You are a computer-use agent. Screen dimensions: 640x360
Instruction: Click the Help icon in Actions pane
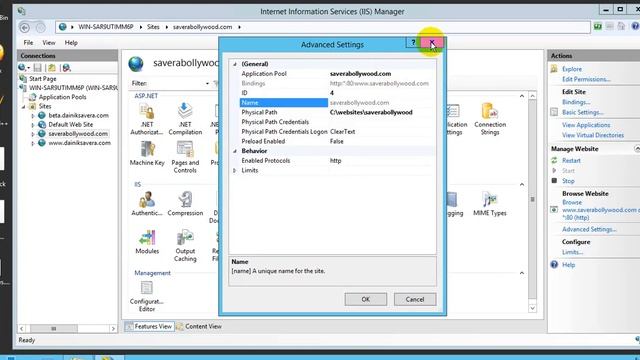coord(554,264)
